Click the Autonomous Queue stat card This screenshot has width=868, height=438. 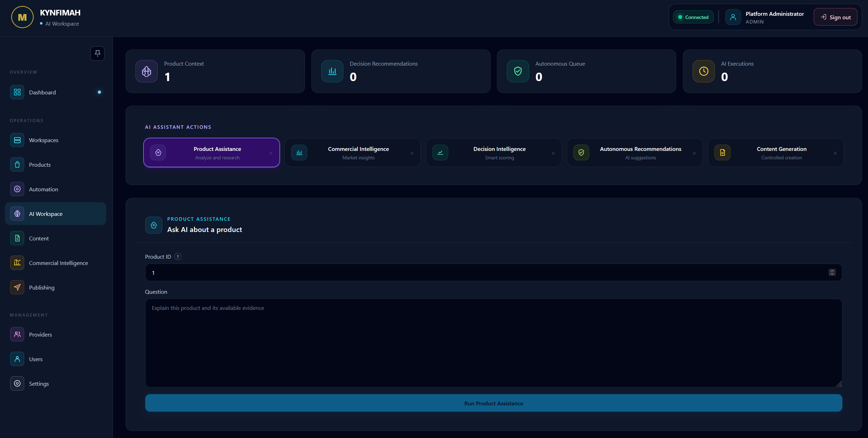coord(586,71)
